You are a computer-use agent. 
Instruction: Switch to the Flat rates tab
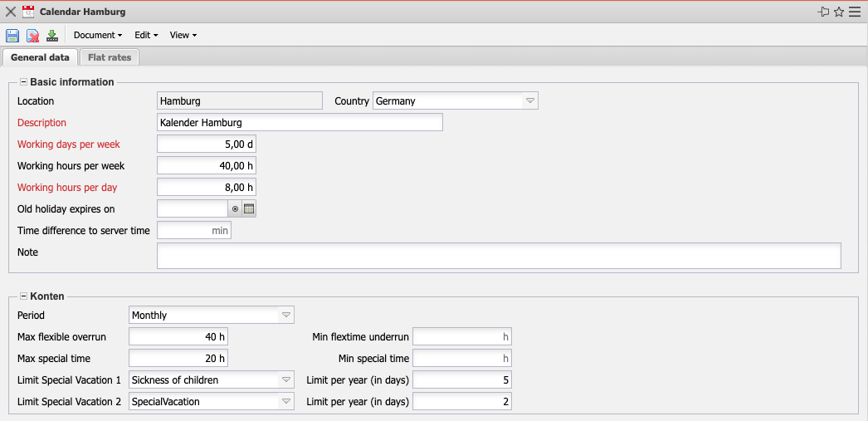[x=110, y=57]
